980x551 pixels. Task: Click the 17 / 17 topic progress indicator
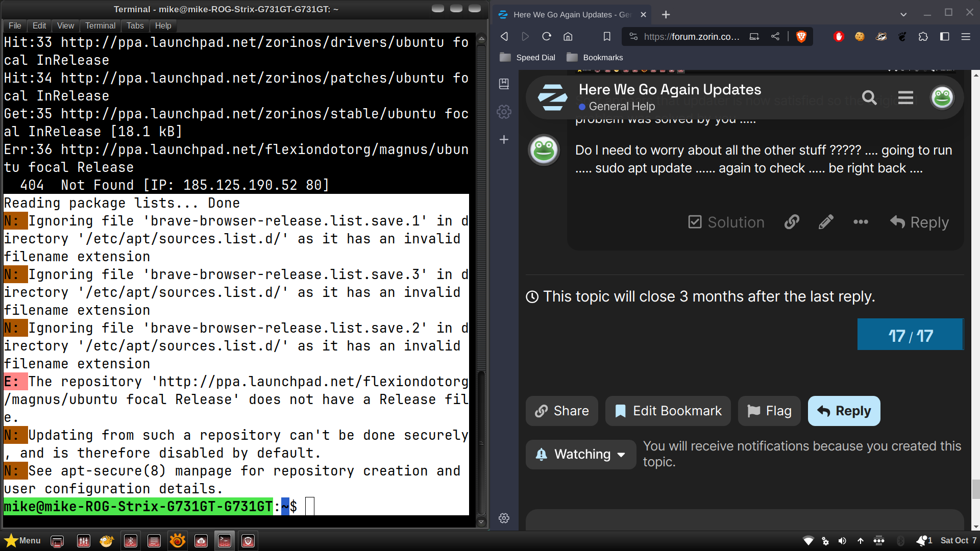910,335
